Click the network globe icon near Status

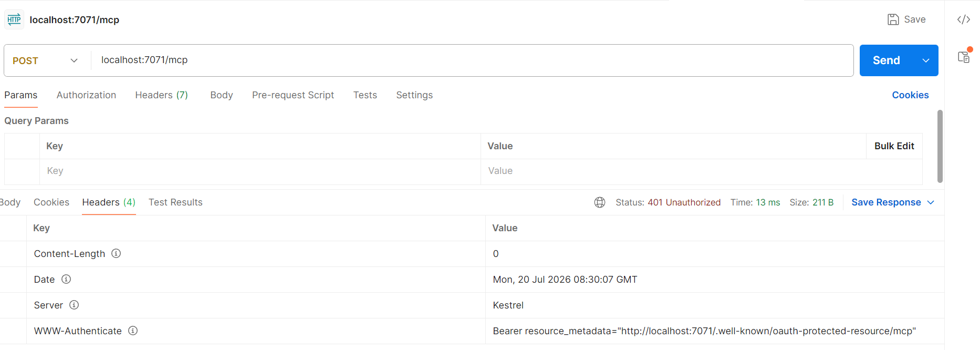click(600, 202)
